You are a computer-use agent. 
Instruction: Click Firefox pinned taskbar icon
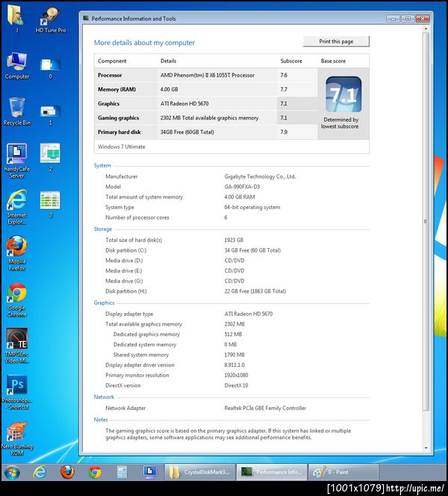click(67, 472)
